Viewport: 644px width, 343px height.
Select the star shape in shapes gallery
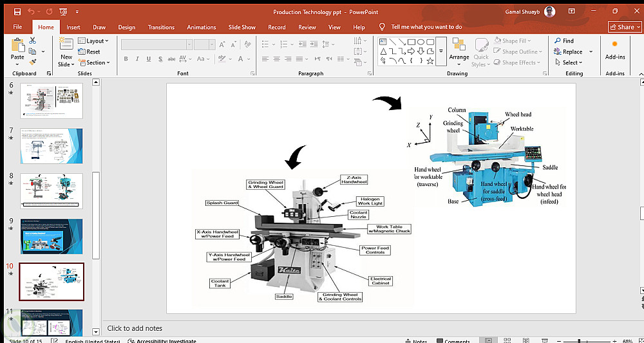431,61
